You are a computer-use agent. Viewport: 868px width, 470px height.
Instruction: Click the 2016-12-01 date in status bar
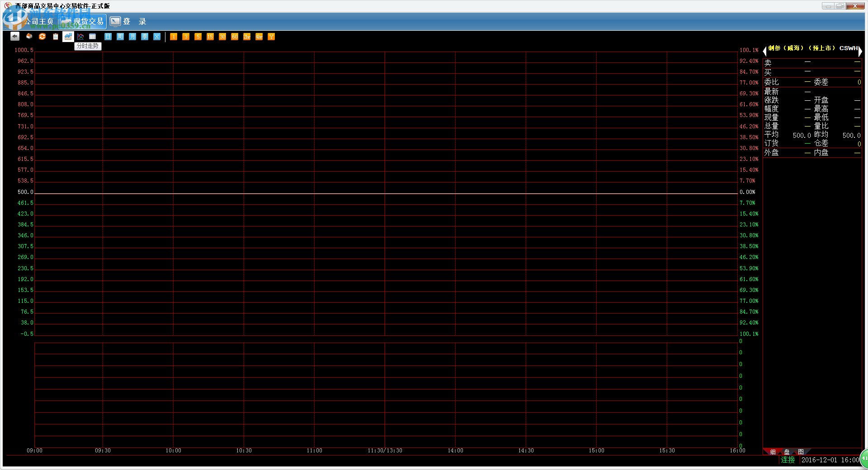(x=819, y=460)
